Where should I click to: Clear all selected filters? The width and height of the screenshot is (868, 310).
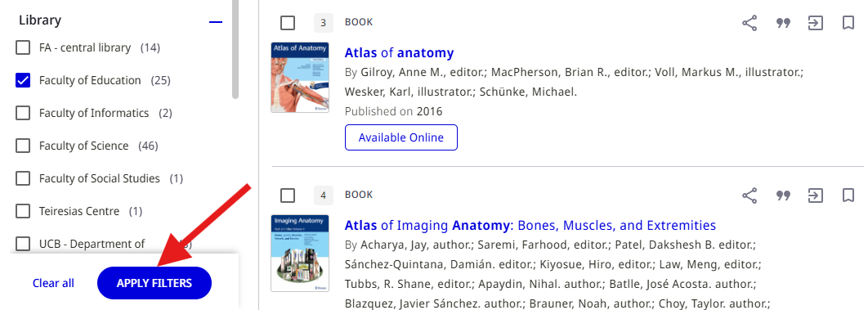coord(53,283)
